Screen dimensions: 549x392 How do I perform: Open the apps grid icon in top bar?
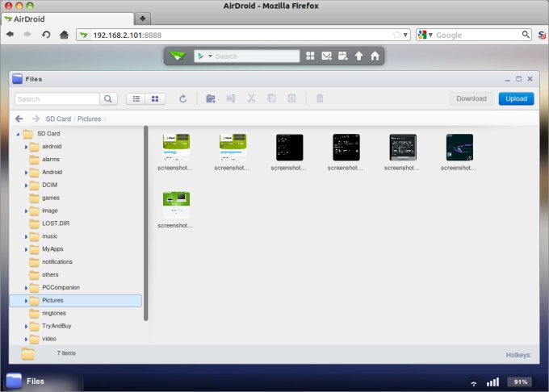[x=310, y=56]
